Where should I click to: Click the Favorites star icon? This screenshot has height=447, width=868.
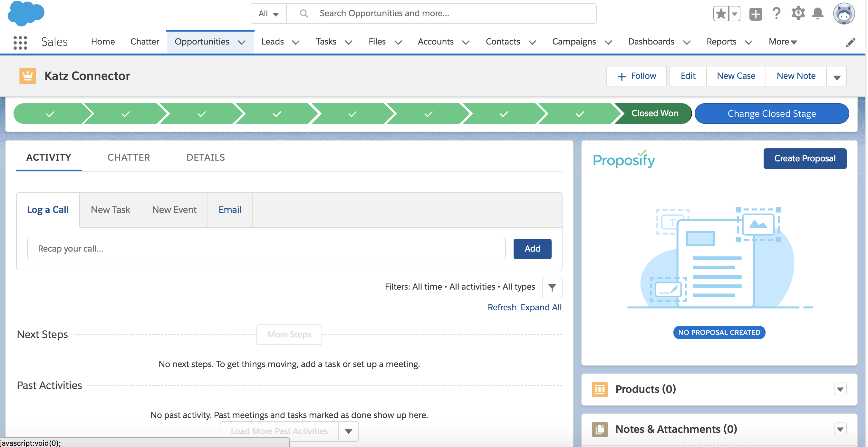(x=721, y=14)
